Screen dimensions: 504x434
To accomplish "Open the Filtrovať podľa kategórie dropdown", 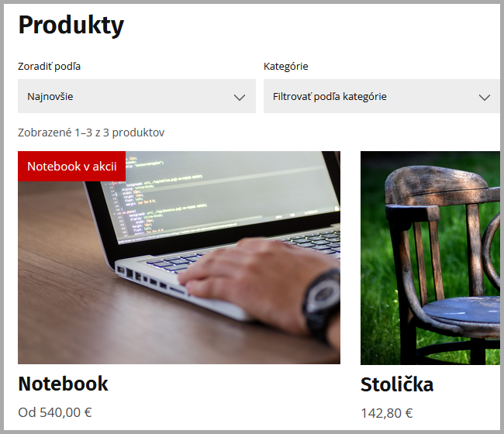I will click(381, 96).
